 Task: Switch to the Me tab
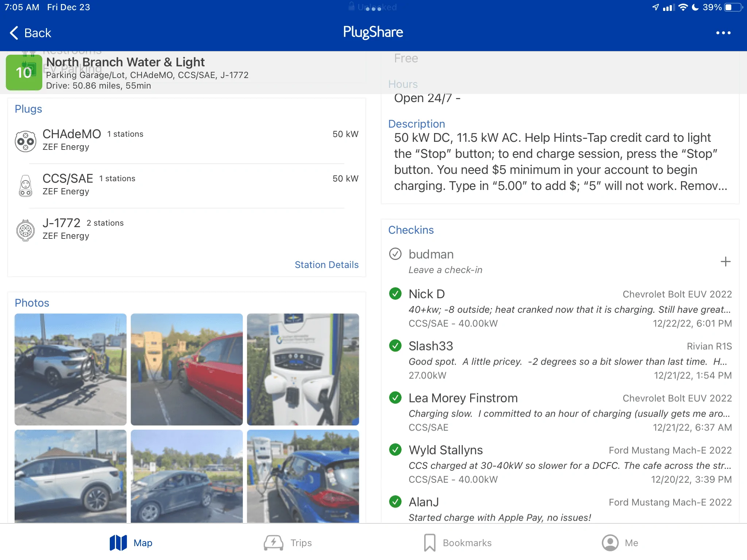(620, 543)
